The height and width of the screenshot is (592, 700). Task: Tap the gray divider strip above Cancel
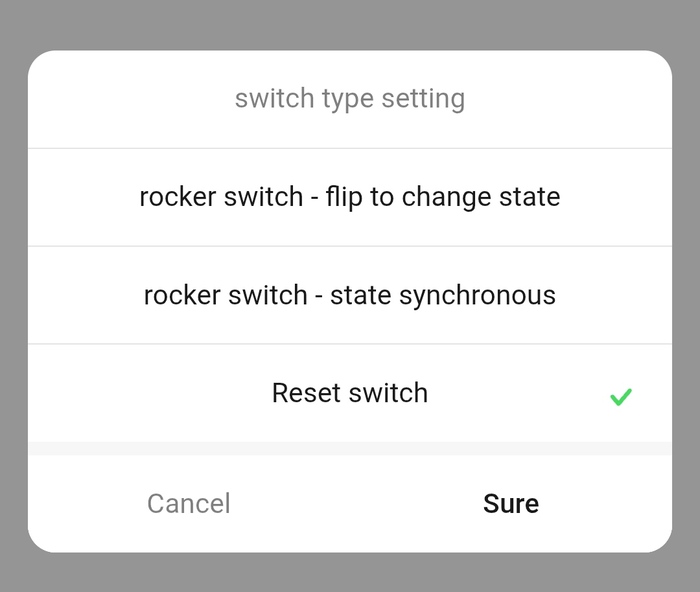click(349, 448)
